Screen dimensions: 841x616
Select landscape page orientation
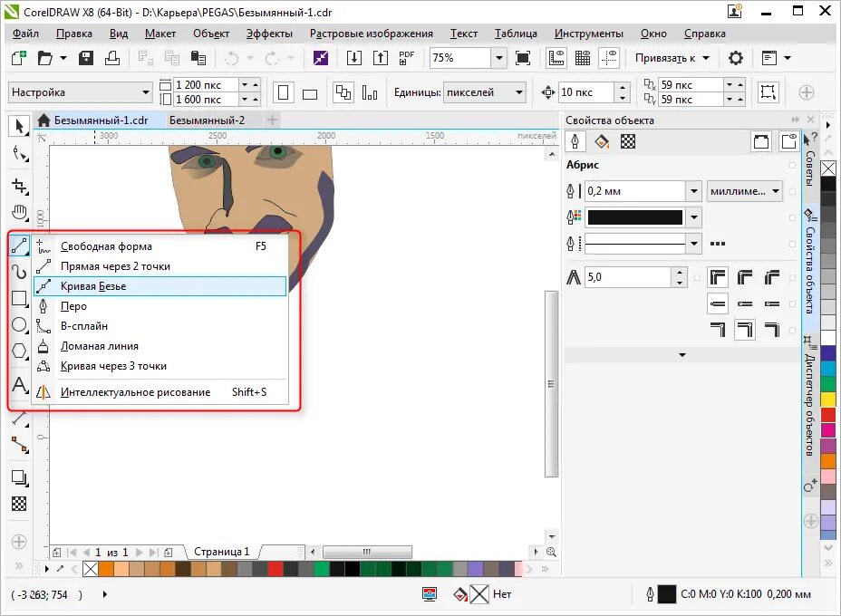pos(310,92)
